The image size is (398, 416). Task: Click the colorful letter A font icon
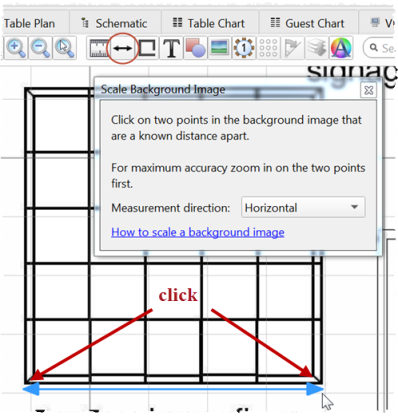click(x=341, y=48)
